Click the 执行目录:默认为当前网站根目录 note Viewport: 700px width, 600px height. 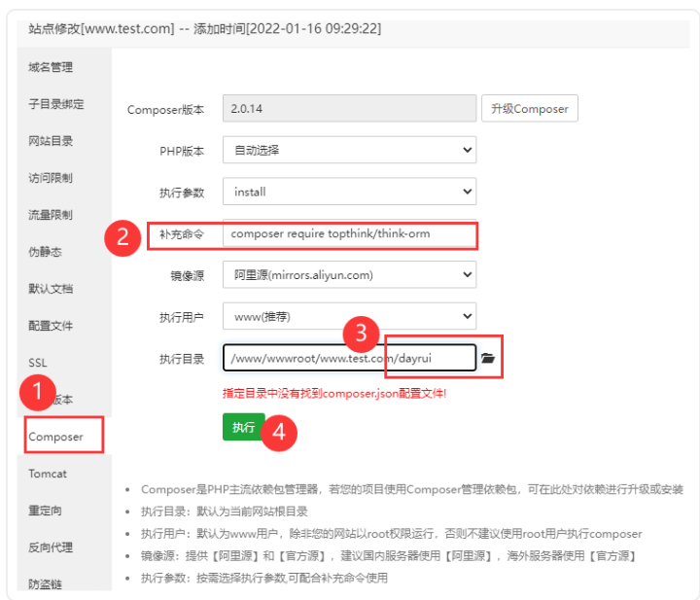tap(225, 512)
